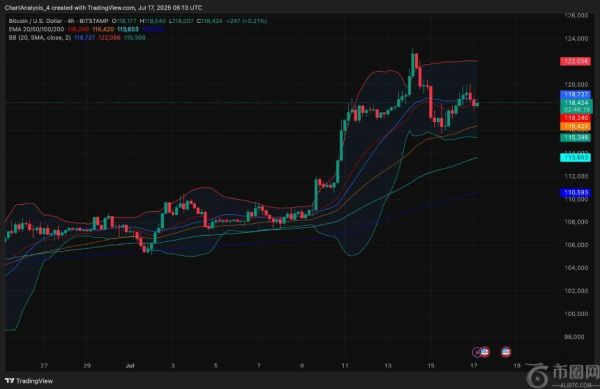Click the 106,000 price scale tick

[x=576, y=245]
